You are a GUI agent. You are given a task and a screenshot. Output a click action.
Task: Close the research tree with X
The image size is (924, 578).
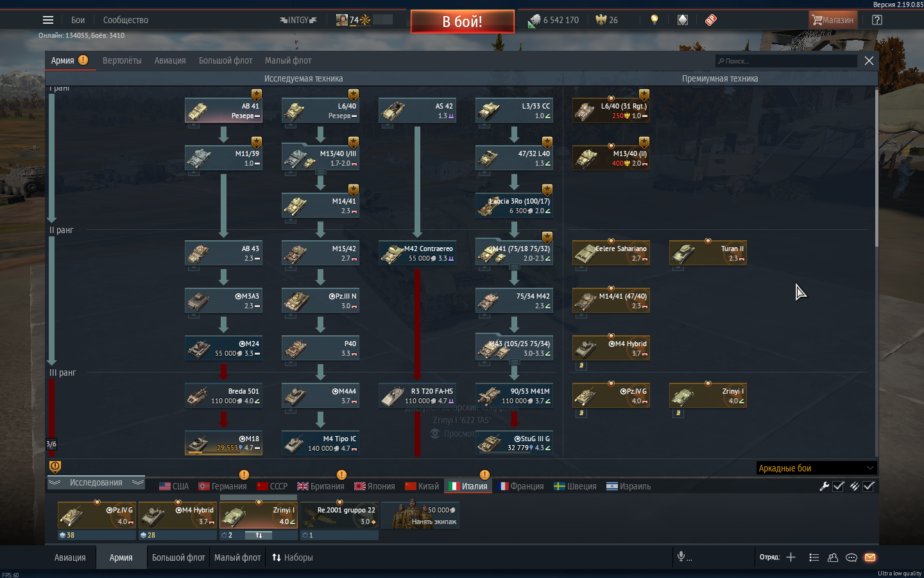[x=869, y=60]
